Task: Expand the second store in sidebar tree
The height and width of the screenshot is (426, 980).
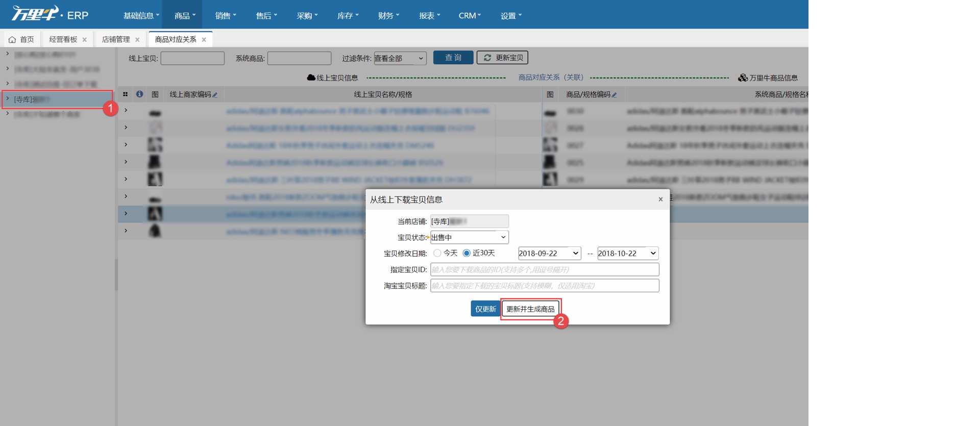Action: (7, 68)
